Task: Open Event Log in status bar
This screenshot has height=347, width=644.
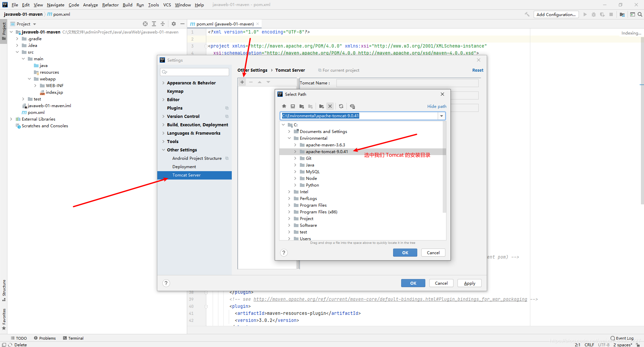Action: pyautogui.click(x=622, y=338)
